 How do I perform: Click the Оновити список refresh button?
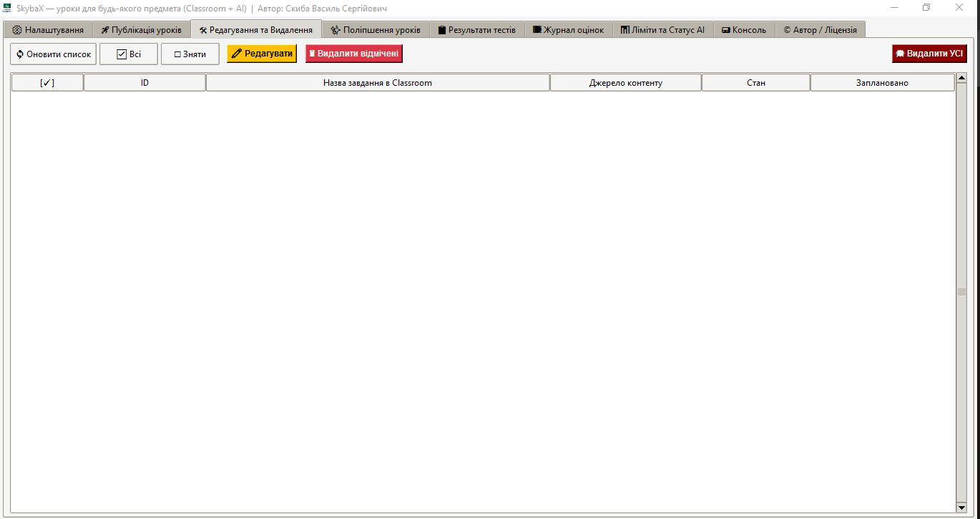54,54
